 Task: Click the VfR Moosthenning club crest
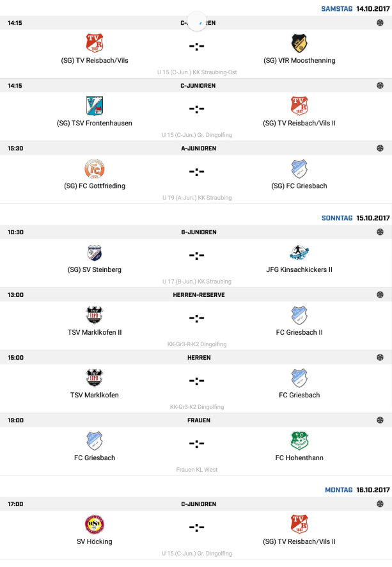[299, 43]
